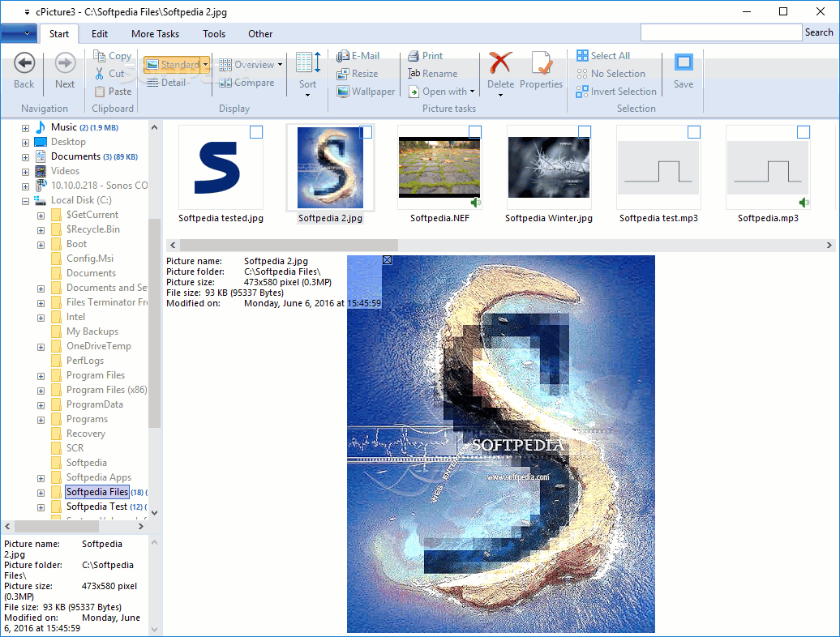Screen dimensions: 840x637
Task: Paste from clipboard
Action: pyautogui.click(x=113, y=92)
